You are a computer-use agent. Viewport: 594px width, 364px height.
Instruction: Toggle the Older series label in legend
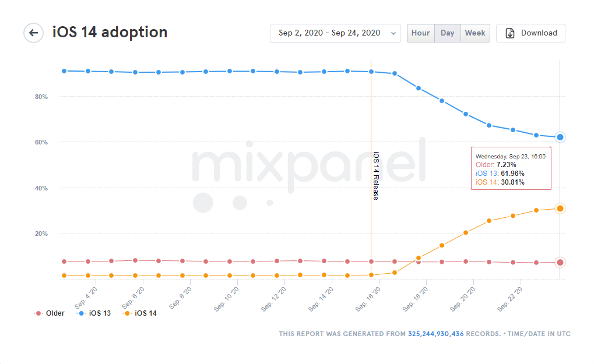click(55, 313)
